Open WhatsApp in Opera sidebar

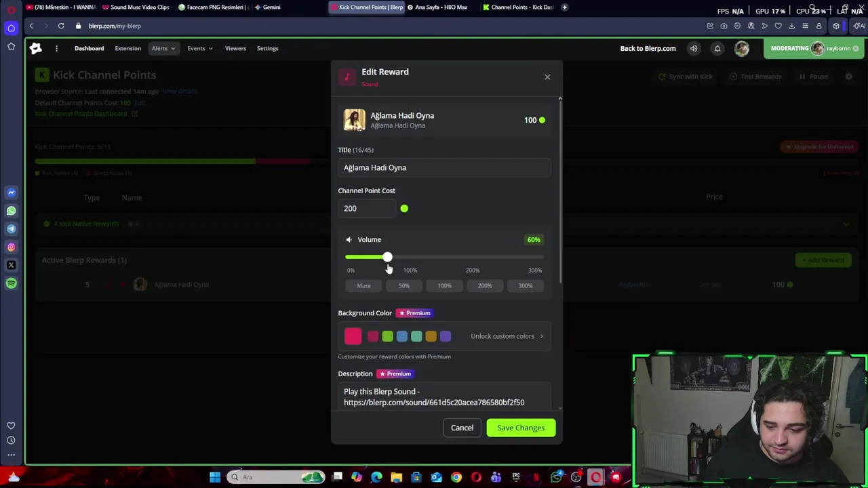point(11,211)
